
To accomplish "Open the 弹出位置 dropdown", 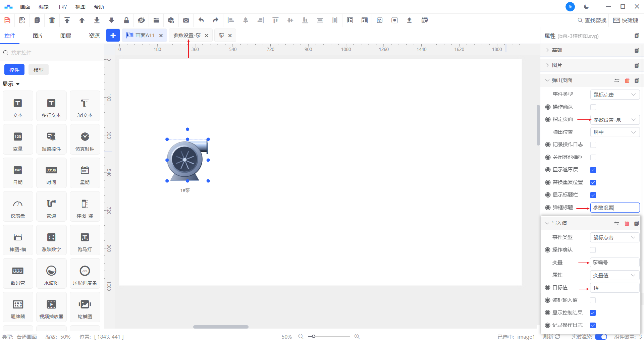I will [614, 132].
